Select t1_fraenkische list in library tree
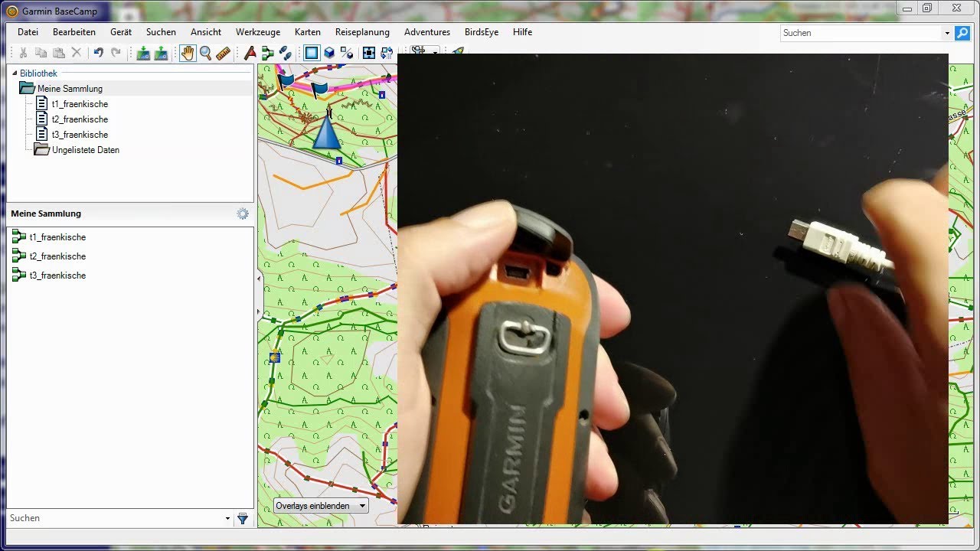The width and height of the screenshot is (980, 551). [72, 104]
